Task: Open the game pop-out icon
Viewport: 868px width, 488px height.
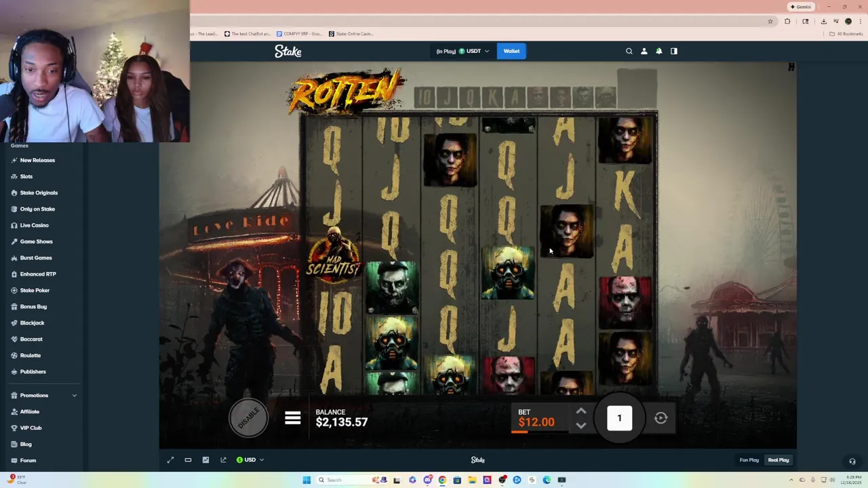Action: 223,460
